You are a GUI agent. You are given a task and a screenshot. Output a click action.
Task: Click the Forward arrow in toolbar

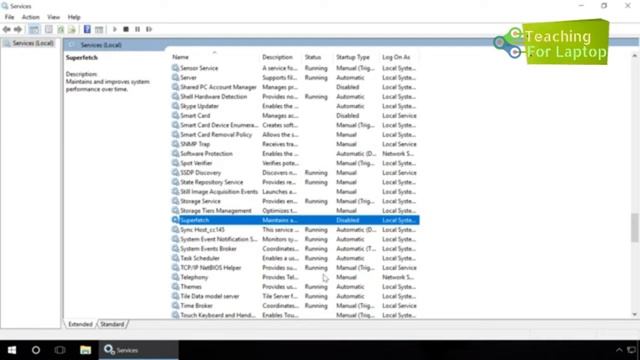coord(18,29)
